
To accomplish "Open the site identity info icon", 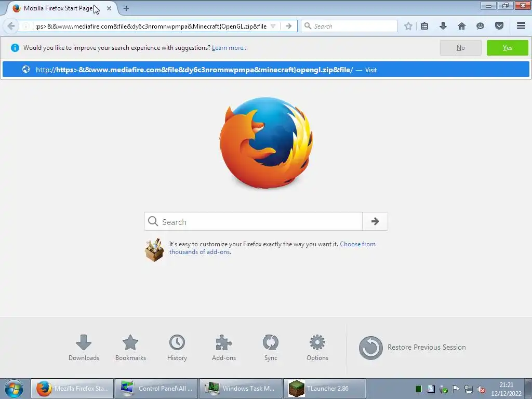I will [x=26, y=26].
